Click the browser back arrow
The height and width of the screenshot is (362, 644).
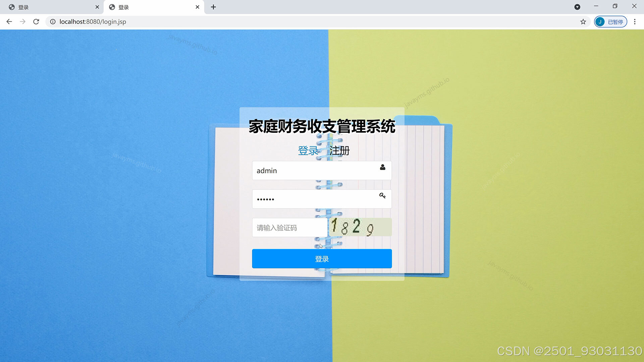pyautogui.click(x=9, y=22)
